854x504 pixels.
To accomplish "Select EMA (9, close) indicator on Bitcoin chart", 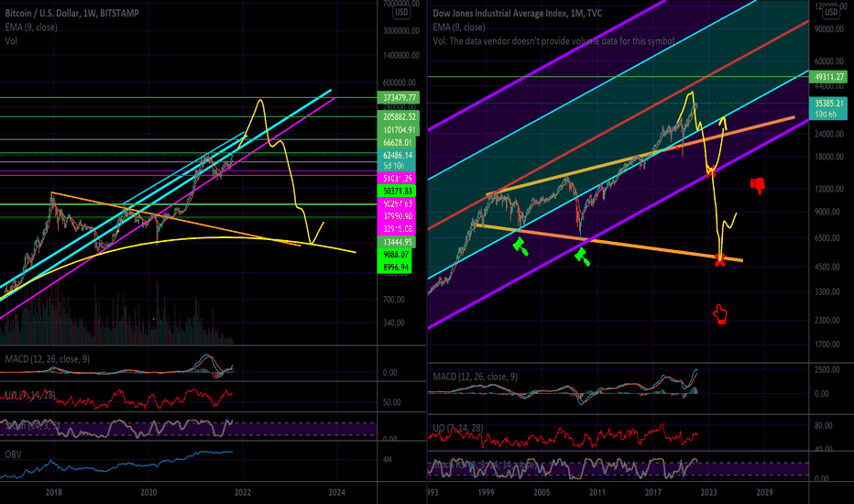I will tap(31, 27).
